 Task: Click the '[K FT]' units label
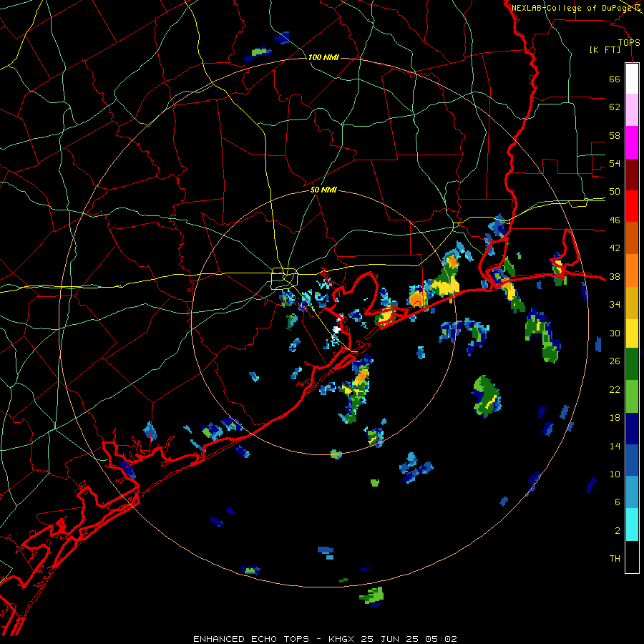coord(605,49)
